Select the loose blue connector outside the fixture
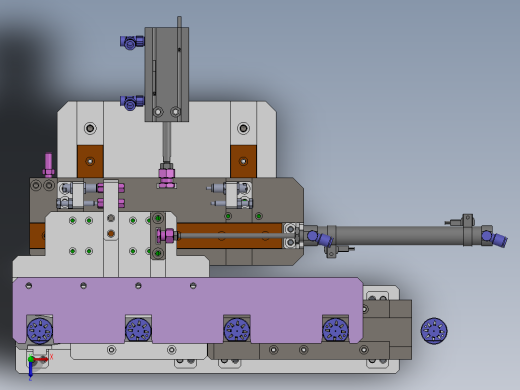The image size is (520, 390). [x=434, y=331]
